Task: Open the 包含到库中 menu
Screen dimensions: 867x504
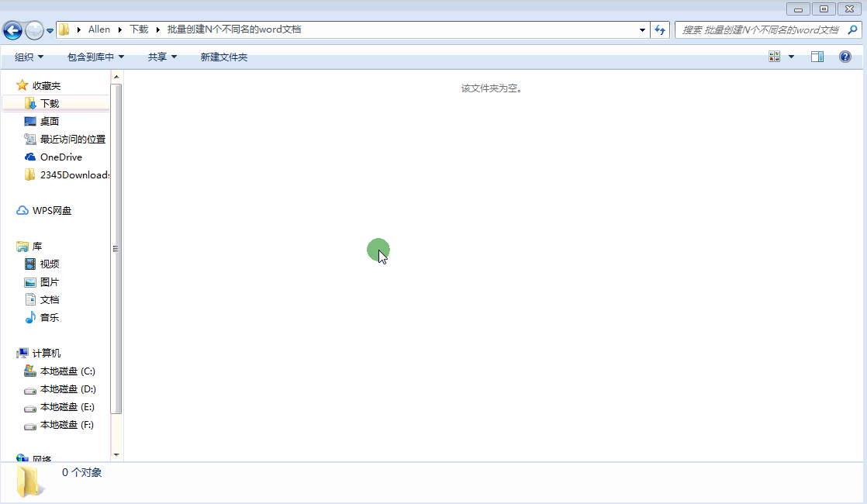Action: click(x=95, y=57)
